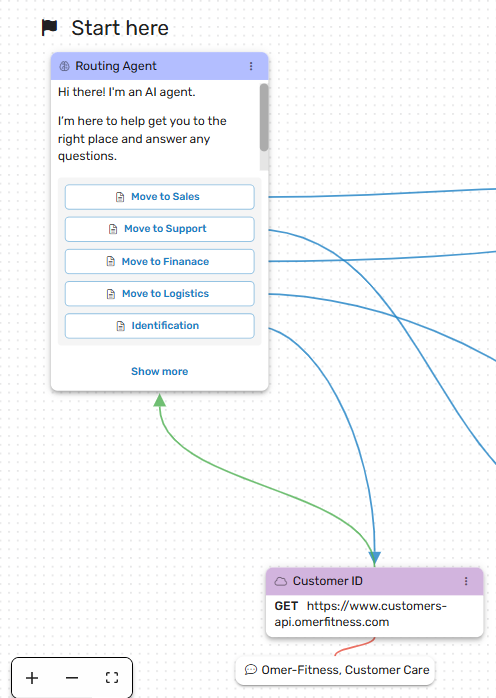Click the customers-api GET URL text

click(361, 614)
